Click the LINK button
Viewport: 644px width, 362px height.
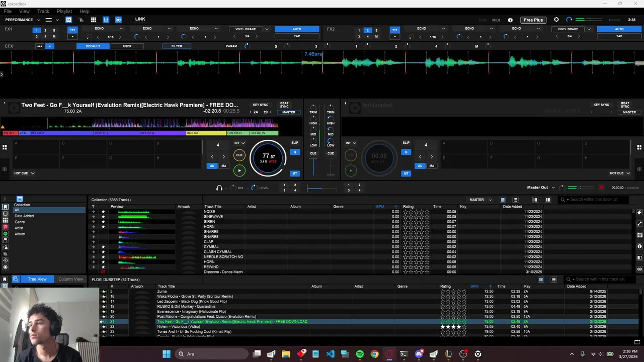pyautogui.click(x=140, y=19)
